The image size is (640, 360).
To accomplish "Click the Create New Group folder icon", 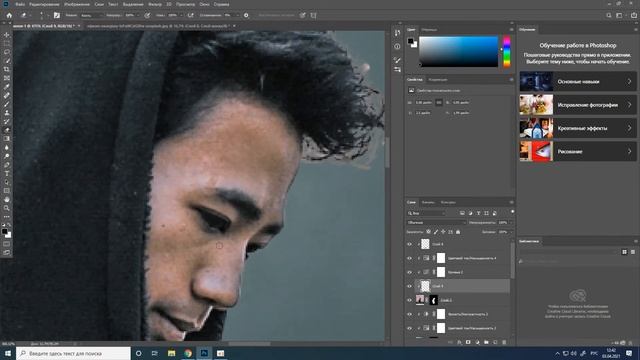I will pos(486,342).
